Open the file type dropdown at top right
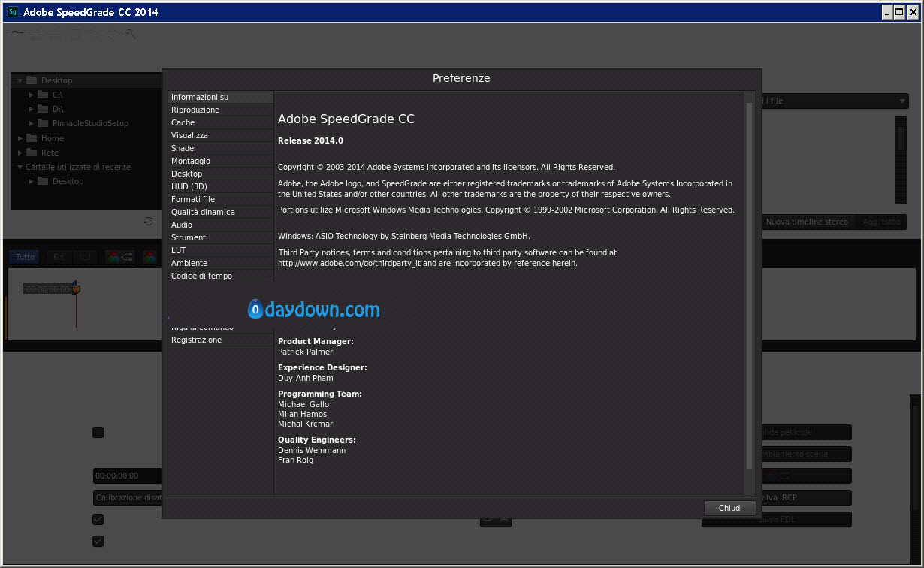This screenshot has height=568, width=924. click(x=835, y=101)
